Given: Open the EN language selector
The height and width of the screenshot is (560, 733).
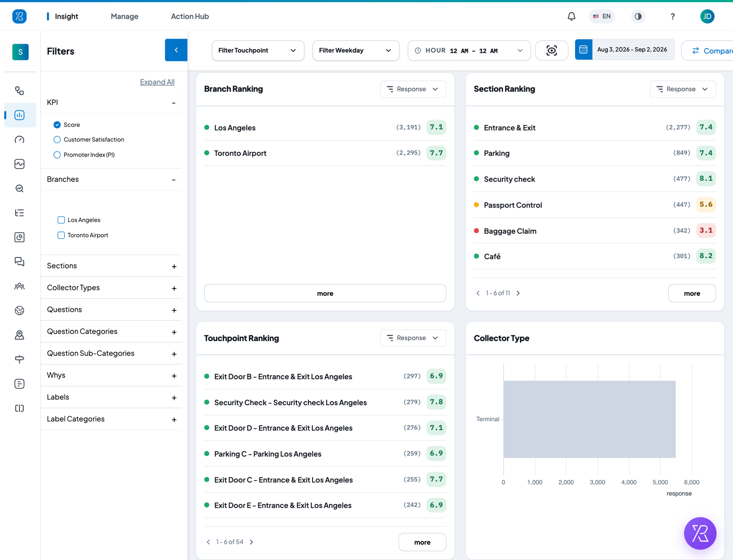Looking at the screenshot, I should (x=602, y=16).
